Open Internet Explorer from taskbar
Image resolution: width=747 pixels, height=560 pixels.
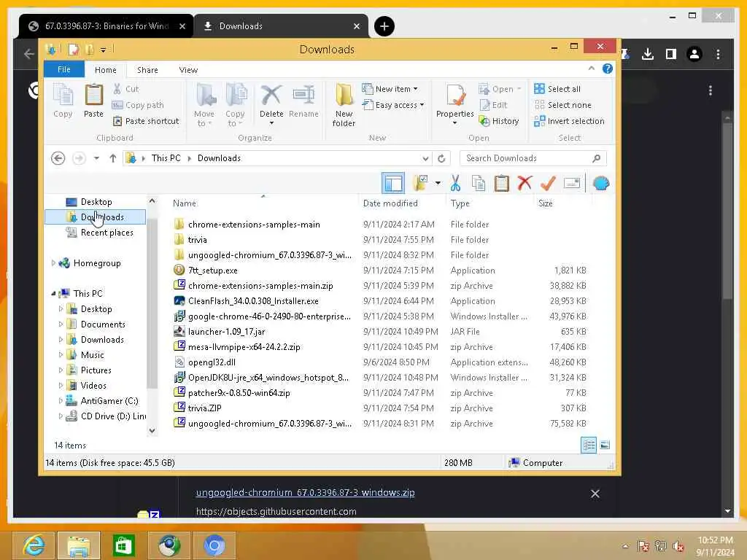tap(34, 545)
